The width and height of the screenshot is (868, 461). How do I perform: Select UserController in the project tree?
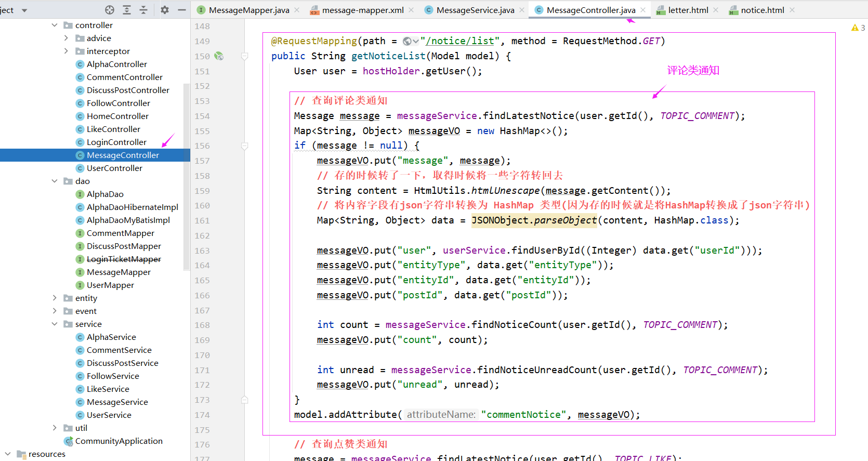[x=114, y=168]
